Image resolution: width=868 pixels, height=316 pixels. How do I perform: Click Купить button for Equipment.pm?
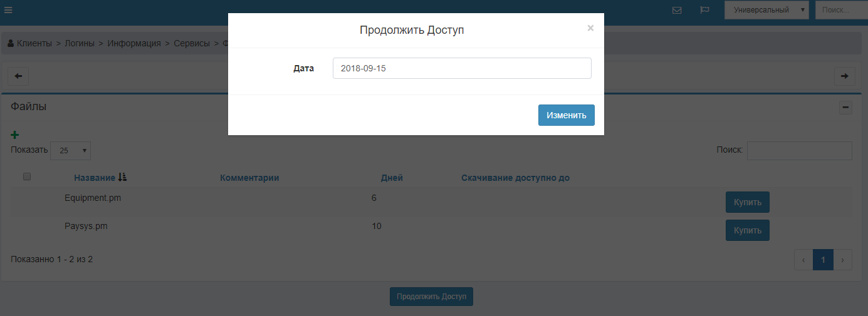(747, 202)
